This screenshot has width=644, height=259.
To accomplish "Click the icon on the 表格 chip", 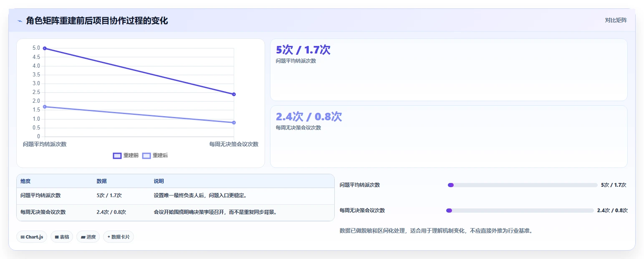I will 57,237.
